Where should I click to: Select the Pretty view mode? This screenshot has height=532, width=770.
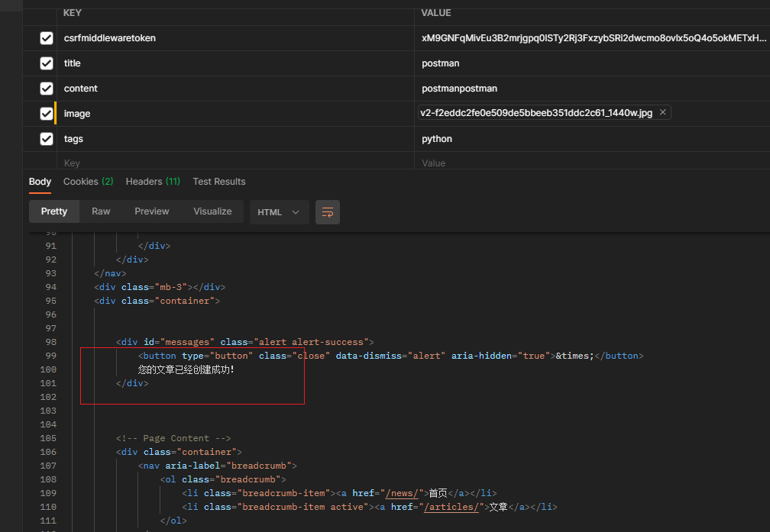point(54,211)
